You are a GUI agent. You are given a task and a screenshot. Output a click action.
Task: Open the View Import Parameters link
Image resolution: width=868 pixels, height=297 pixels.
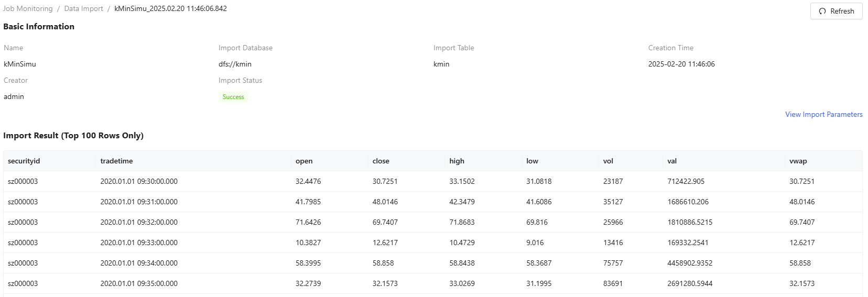coord(823,114)
